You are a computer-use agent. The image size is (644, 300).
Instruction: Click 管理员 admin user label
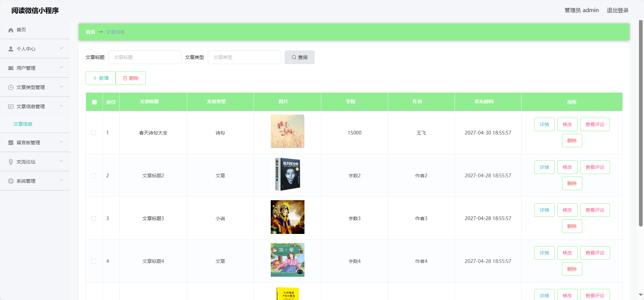tap(582, 10)
